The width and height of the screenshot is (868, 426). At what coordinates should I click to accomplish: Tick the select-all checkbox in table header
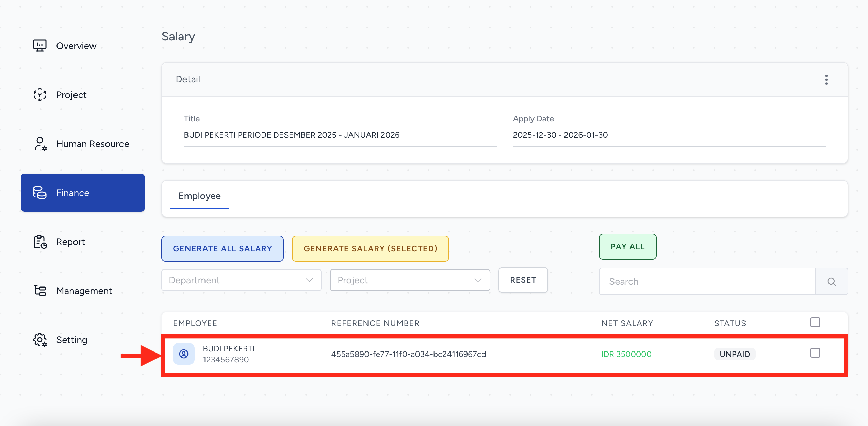tap(815, 322)
